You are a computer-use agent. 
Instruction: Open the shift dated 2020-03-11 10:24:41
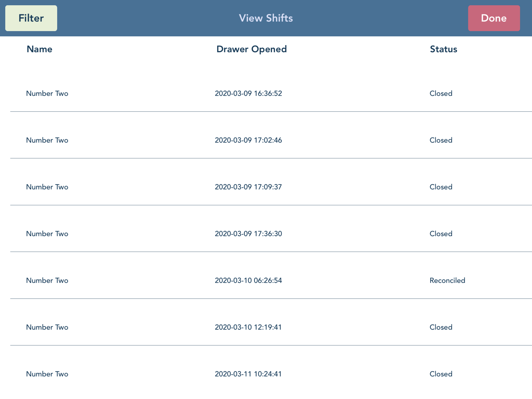click(x=248, y=374)
